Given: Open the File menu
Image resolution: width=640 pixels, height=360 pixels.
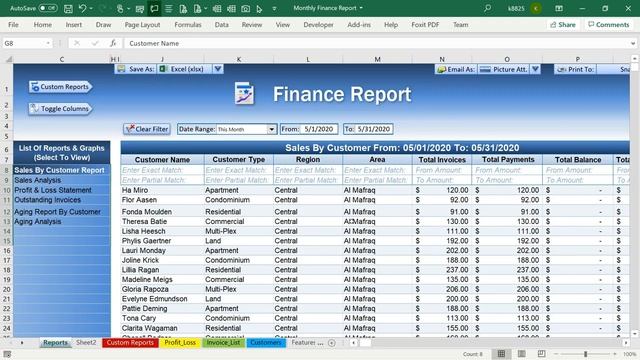Looking at the screenshot, I should pos(13,25).
